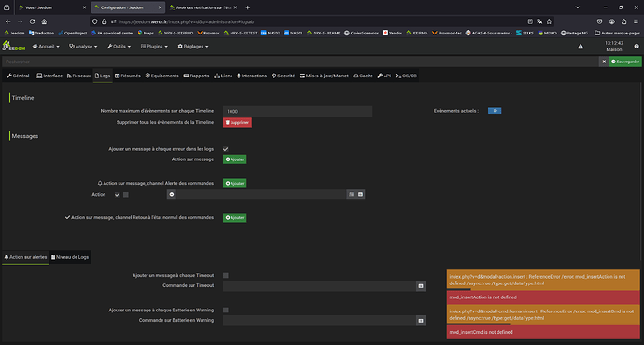
Task: Click the Commande sur Batterie en Warning input field
Action: coord(319,321)
